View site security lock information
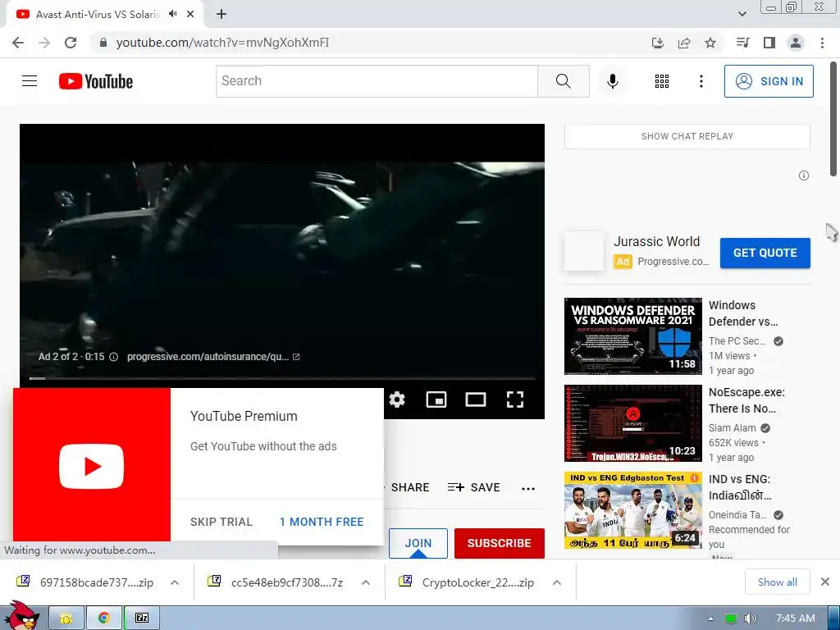Image resolution: width=840 pixels, height=630 pixels. click(x=103, y=43)
